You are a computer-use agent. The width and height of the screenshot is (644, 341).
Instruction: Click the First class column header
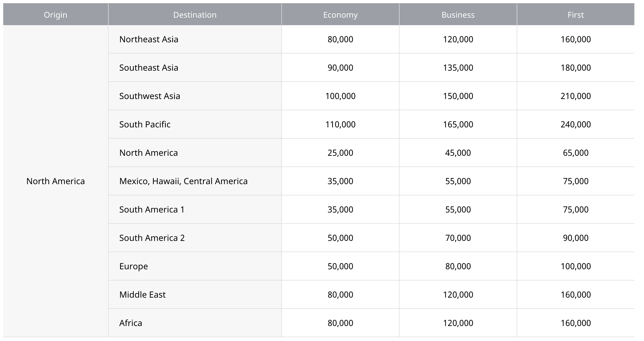point(576,15)
